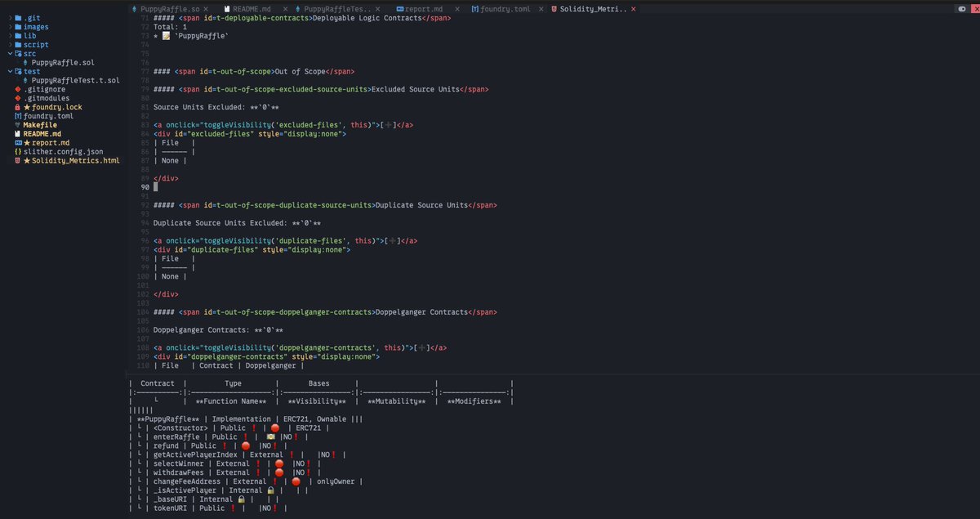Click the PuppyRaffleTest.t.sol file icon in tree
Viewport: 980px width, 519px height.
[x=26, y=80]
